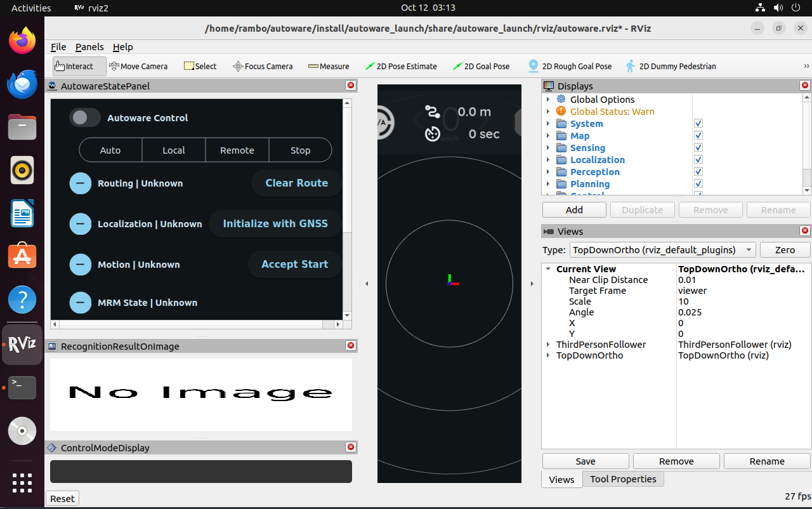Image resolution: width=812 pixels, height=509 pixels.
Task: Show more toolbar tools overflow arrow
Action: click(x=806, y=66)
